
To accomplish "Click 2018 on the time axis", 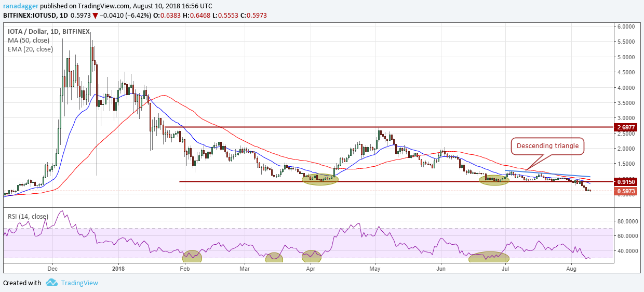I will pos(119,269).
